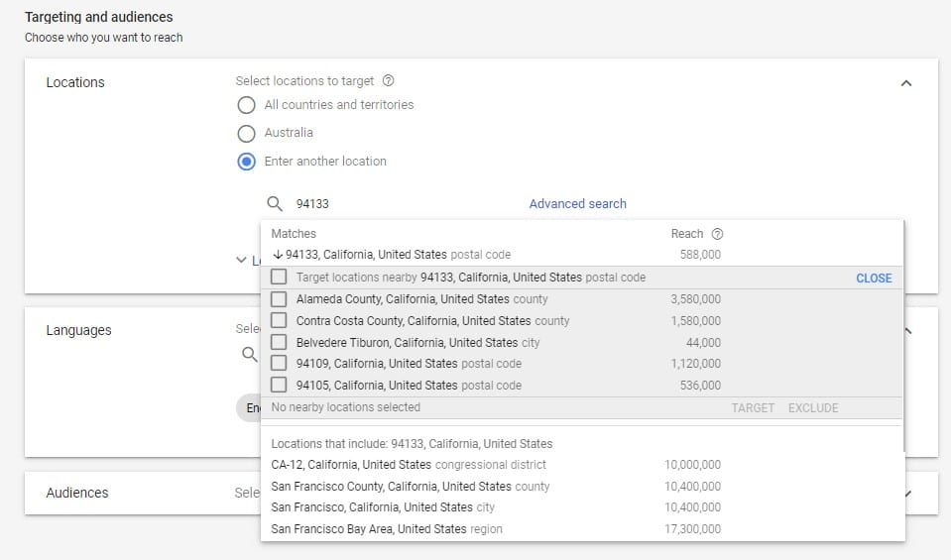Click the EXCLUDE button for nearby locations
This screenshot has width=951, height=560.
(x=813, y=408)
